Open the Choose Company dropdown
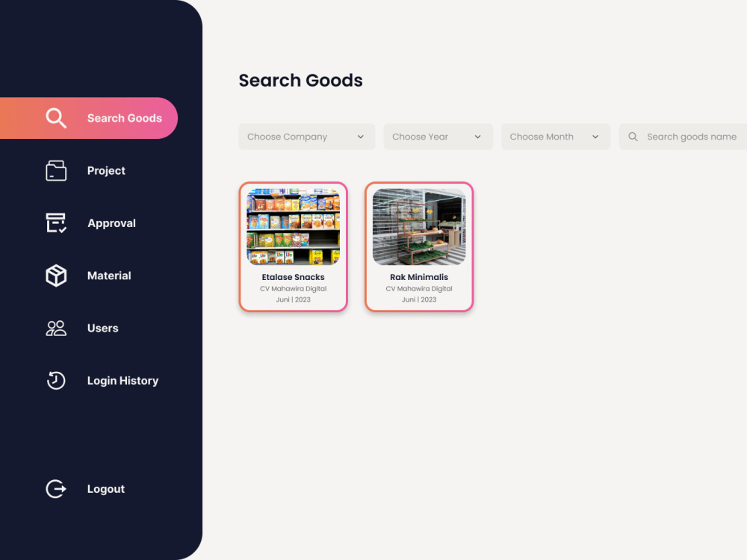Image resolution: width=747 pixels, height=560 pixels. [x=307, y=137]
